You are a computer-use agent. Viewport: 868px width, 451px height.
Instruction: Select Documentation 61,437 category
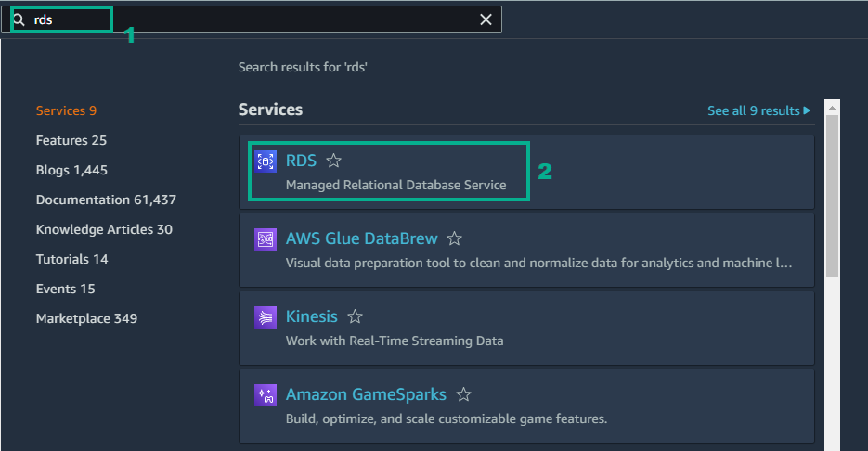pyautogui.click(x=106, y=200)
